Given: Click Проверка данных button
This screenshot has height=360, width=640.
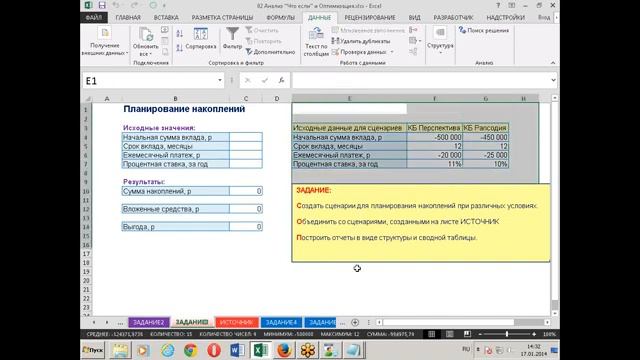Looking at the screenshot, I should [359, 52].
